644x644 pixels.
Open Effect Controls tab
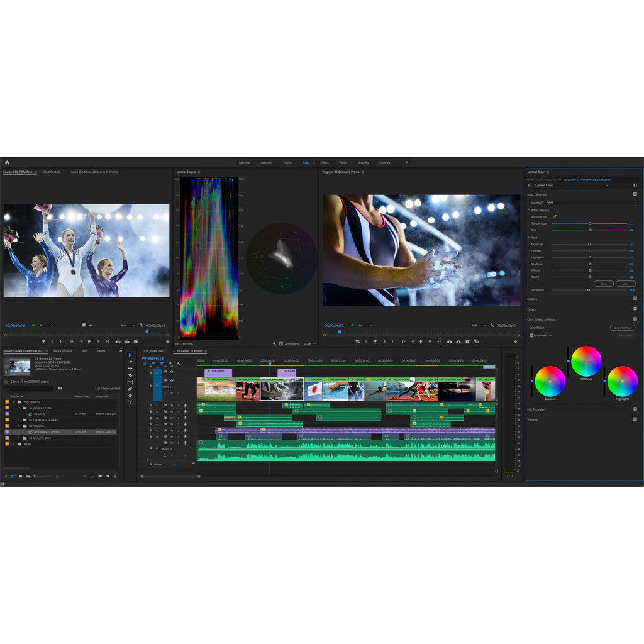pos(52,172)
